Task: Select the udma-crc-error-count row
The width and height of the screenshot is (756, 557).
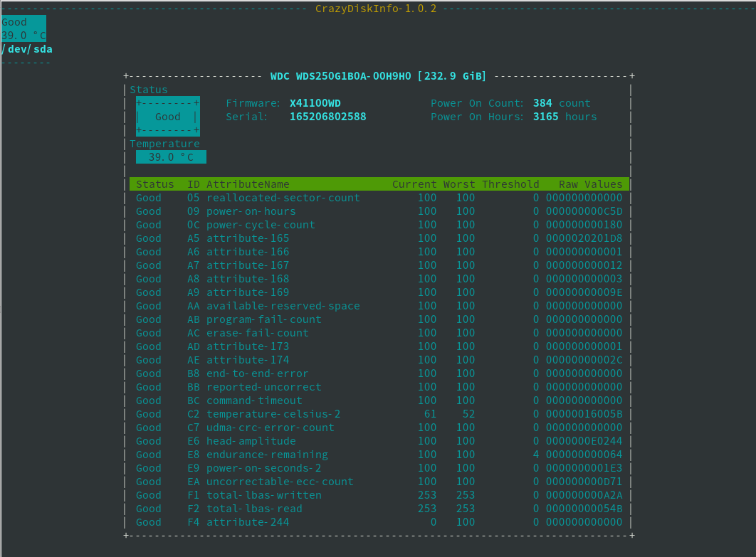Action: (379, 427)
